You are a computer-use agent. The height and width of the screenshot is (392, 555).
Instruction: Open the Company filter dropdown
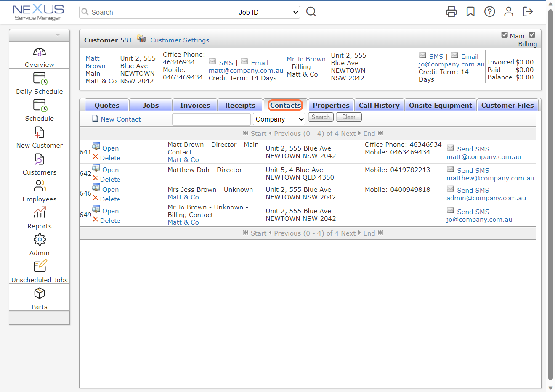tap(279, 119)
